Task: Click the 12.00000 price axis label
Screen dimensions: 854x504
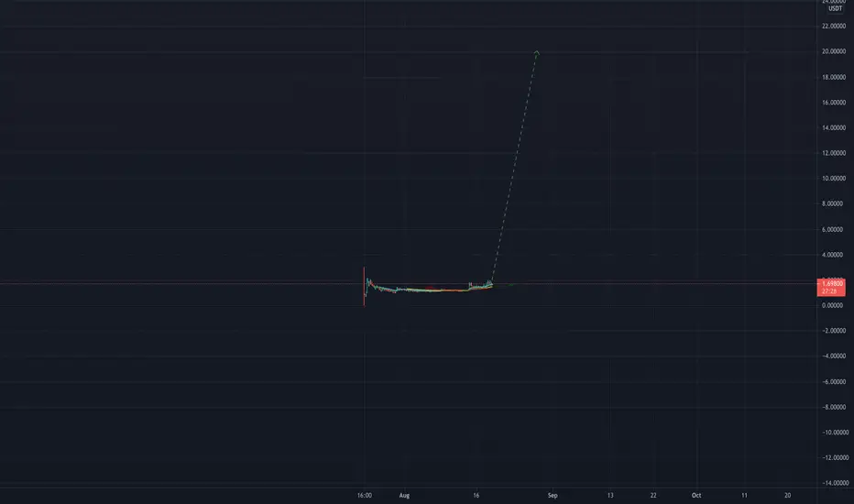Action: pos(834,153)
